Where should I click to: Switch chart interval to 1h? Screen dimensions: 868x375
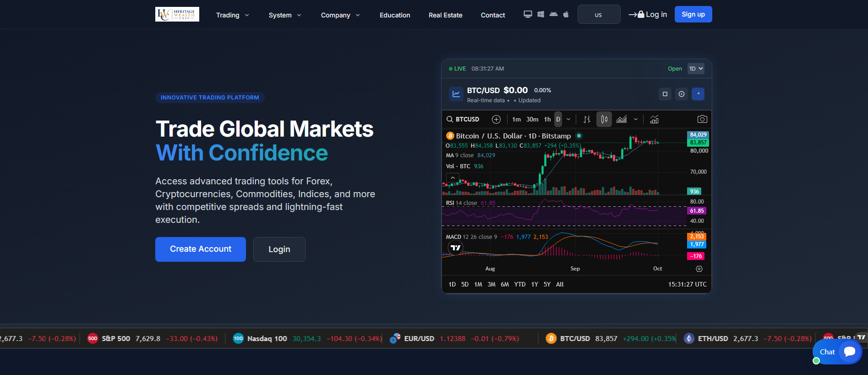click(x=547, y=119)
